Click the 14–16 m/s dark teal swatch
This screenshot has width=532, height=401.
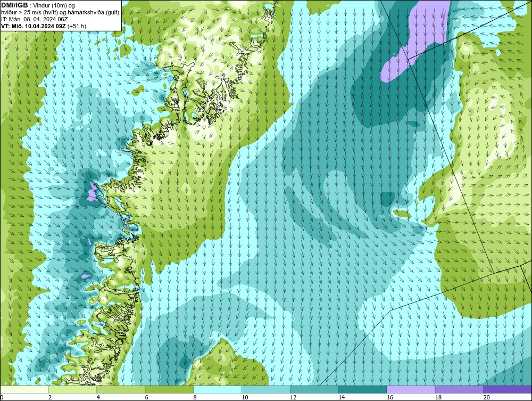click(x=362, y=389)
